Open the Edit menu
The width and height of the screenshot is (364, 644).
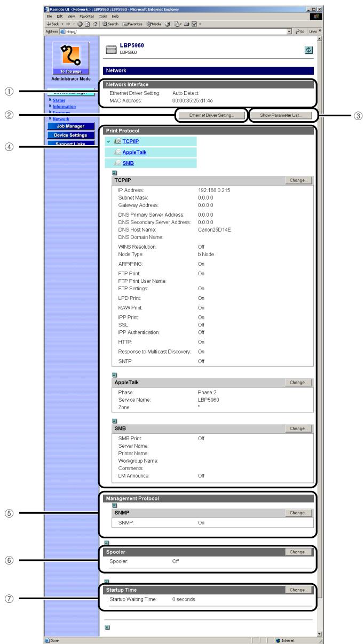(59, 17)
